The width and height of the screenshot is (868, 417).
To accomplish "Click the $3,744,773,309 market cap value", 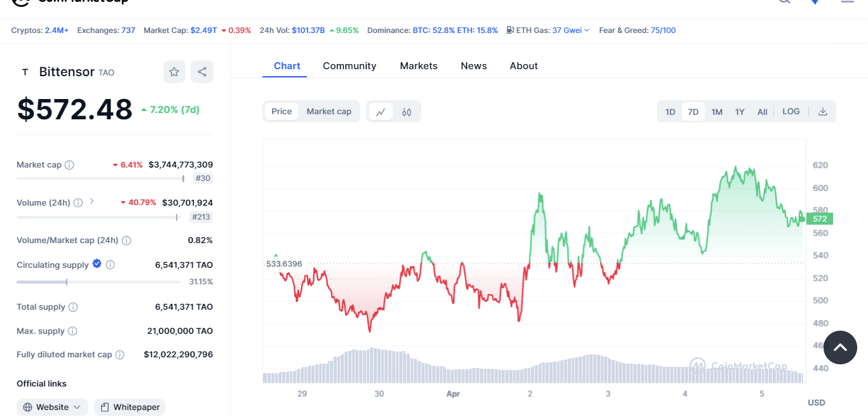I will point(180,165).
